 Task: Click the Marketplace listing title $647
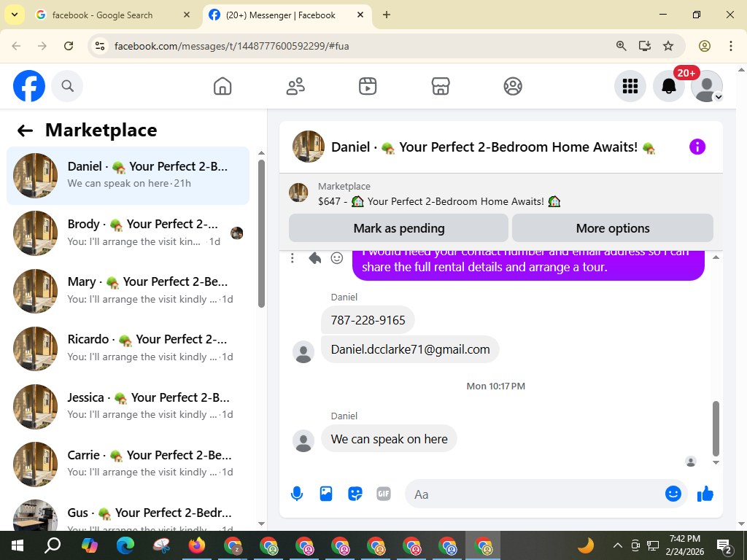point(438,201)
